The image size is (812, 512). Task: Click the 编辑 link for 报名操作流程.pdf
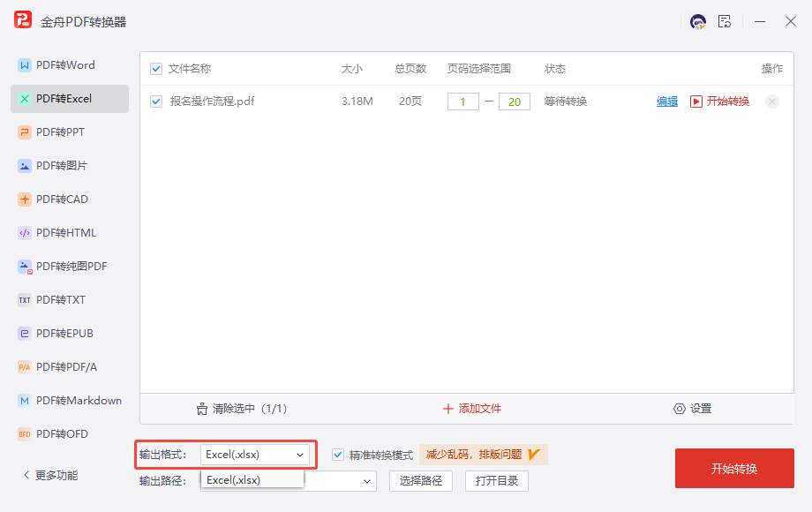click(667, 102)
